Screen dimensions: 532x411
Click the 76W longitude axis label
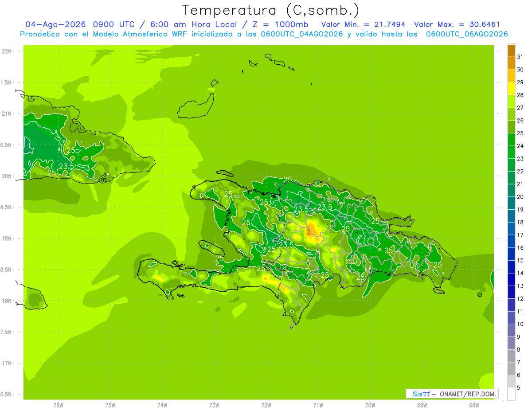tap(58, 405)
